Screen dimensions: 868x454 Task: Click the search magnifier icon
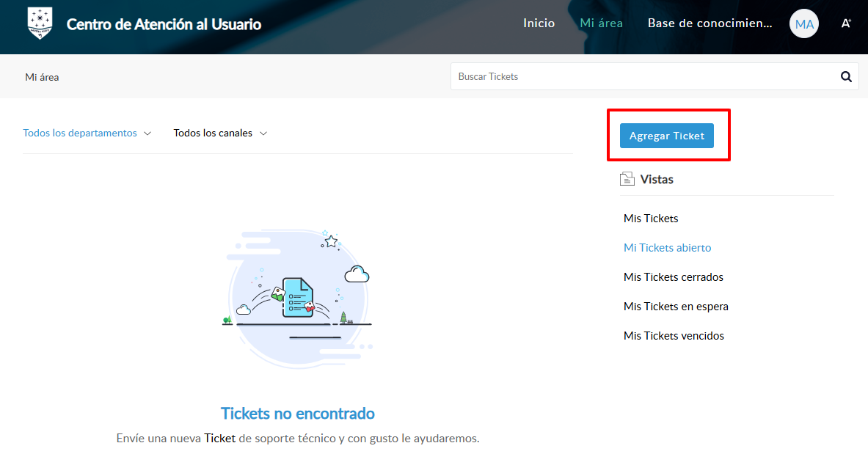pos(846,76)
